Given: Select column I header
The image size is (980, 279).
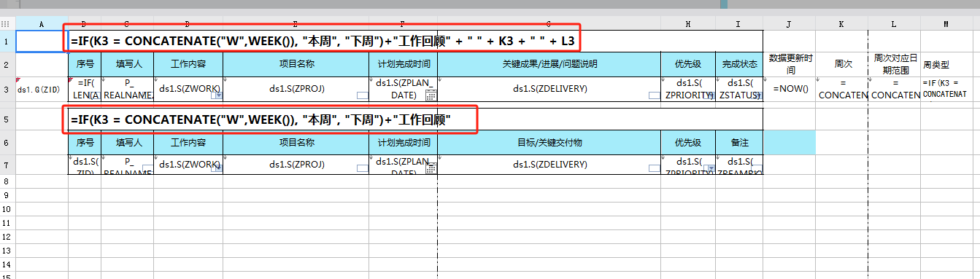Looking at the screenshot, I should pyautogui.click(x=739, y=24).
